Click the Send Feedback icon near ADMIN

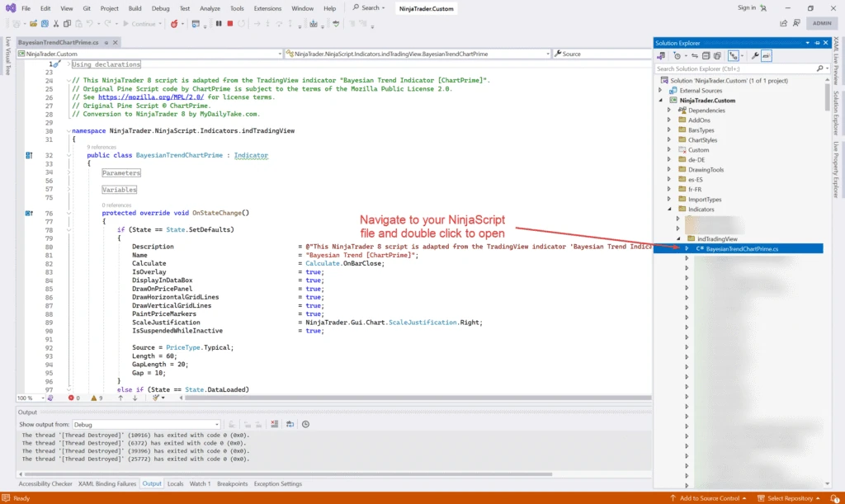coord(796,23)
